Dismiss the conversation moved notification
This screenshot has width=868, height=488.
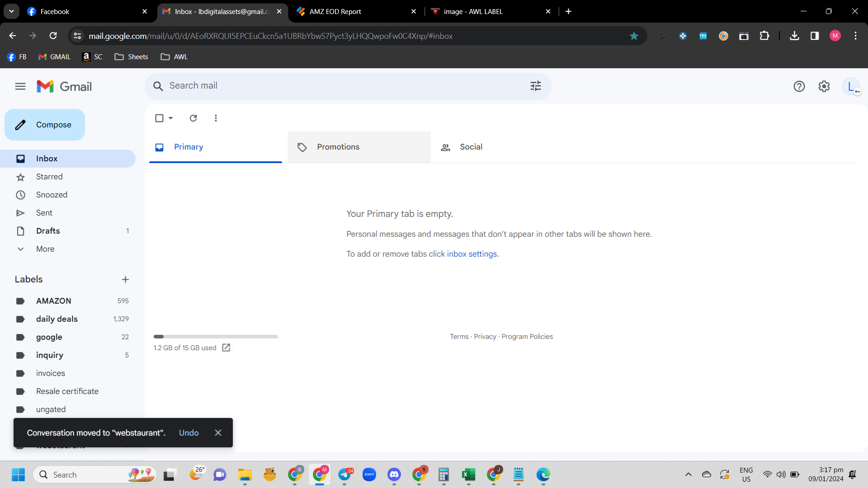[218, 433]
